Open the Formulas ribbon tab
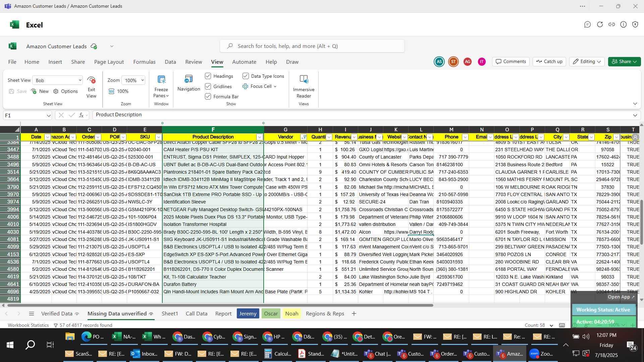The height and width of the screenshot is (362, 644). coord(144,62)
